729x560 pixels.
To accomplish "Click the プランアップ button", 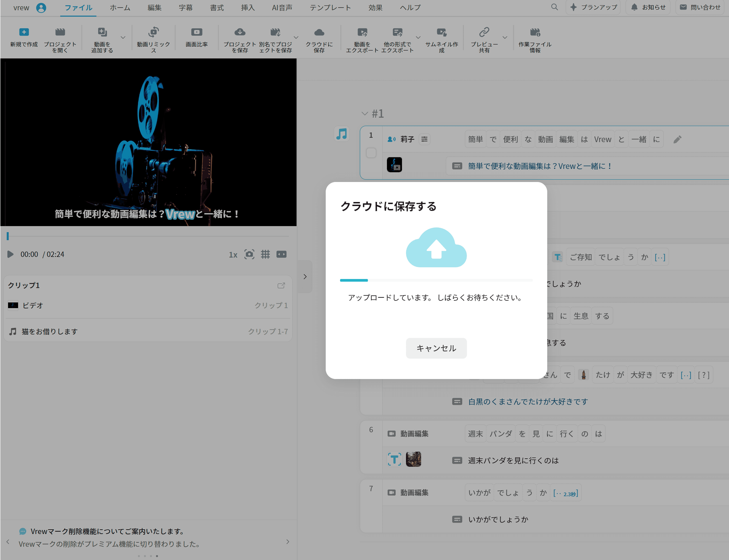I will click(593, 7).
